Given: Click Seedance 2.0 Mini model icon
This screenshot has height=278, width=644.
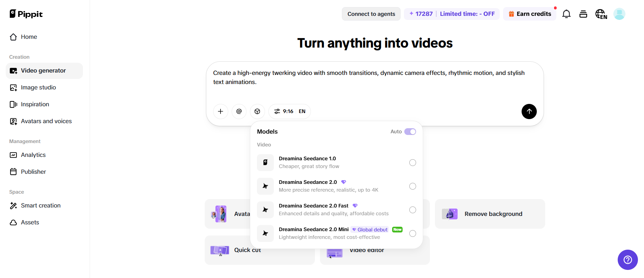Looking at the screenshot, I should click(x=265, y=233).
